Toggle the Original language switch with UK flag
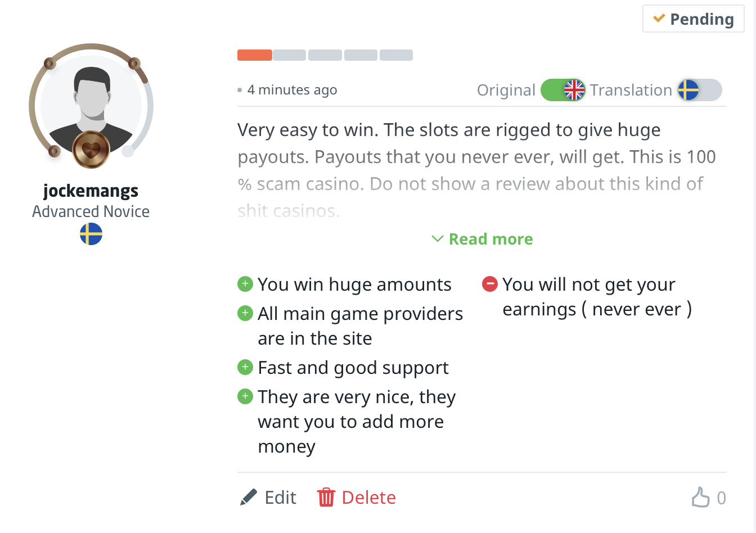Viewport: 756px width, 533px height. [562, 90]
